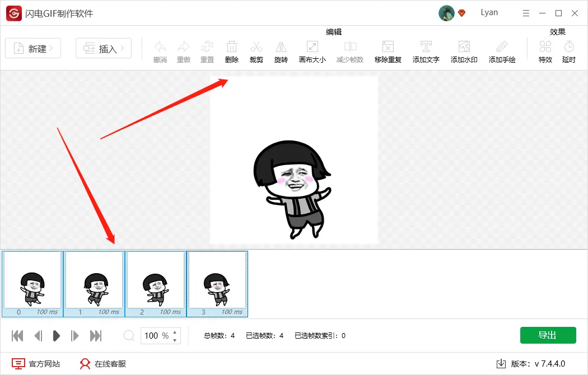Open the 新建 new dropdown
Viewport: 588px width, 375px height.
(33, 48)
